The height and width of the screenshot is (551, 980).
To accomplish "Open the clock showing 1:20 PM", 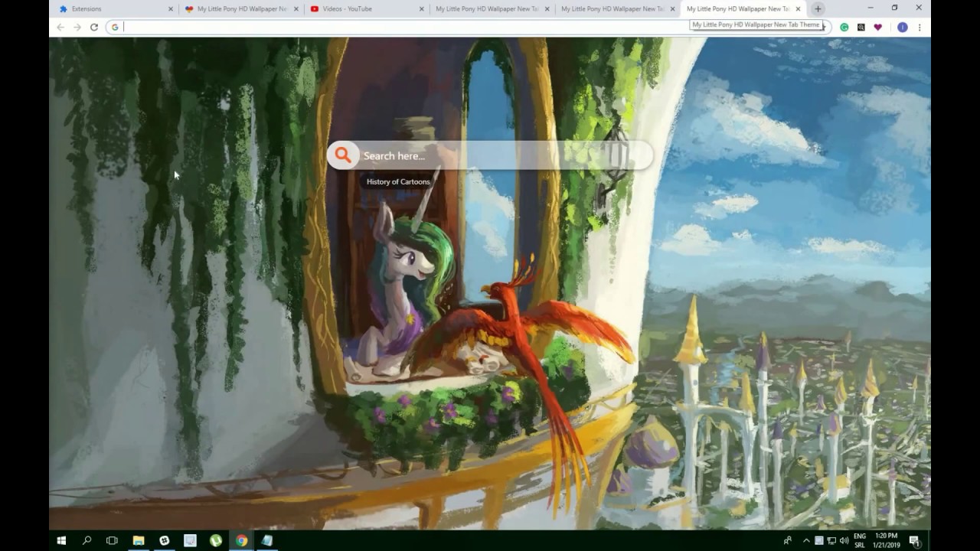I will 886,540.
